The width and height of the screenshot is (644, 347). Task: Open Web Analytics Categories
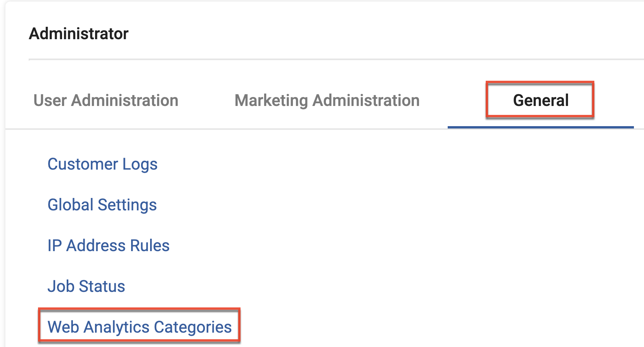pyautogui.click(x=139, y=327)
